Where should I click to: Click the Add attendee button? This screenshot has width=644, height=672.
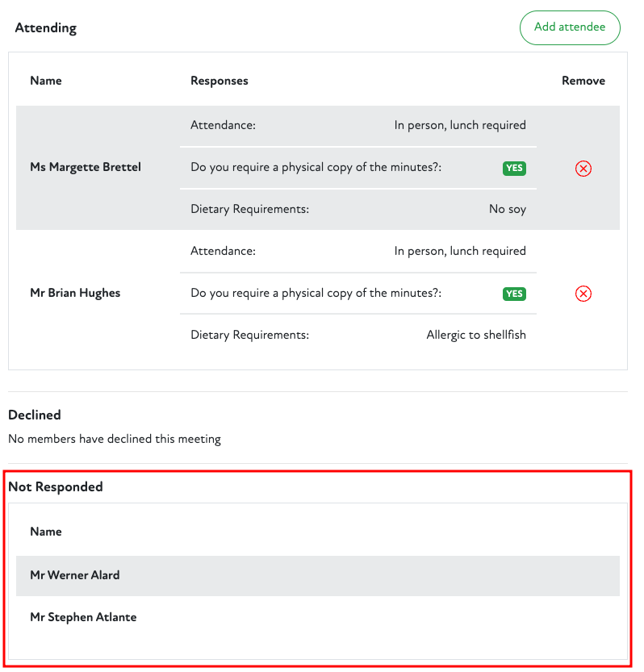click(x=569, y=27)
